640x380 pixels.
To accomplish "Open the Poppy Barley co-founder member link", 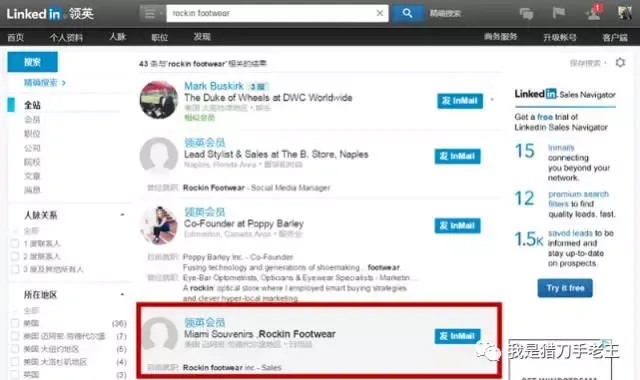I will 204,212.
